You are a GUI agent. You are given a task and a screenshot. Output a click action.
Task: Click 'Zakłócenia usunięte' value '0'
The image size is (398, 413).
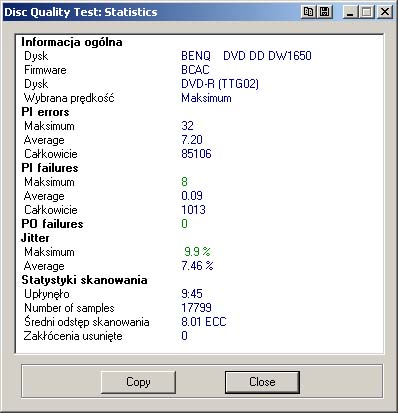(x=184, y=336)
